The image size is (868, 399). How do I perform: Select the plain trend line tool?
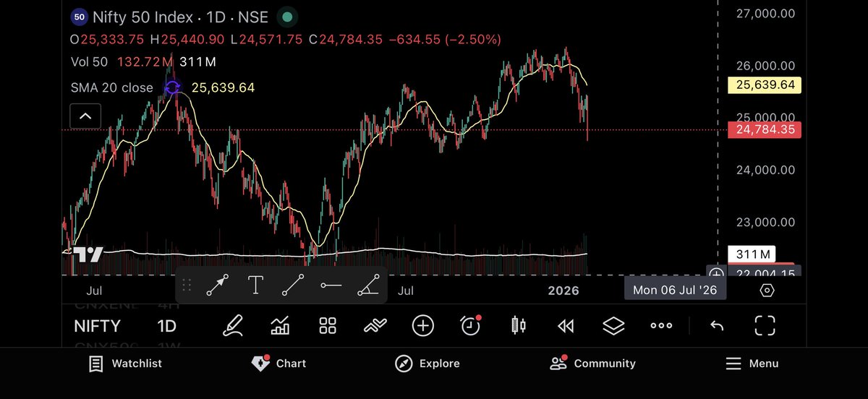pos(293,286)
